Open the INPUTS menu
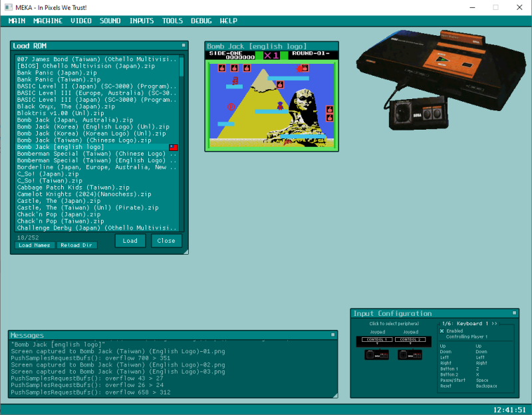This screenshot has height=415, width=532. tap(142, 21)
